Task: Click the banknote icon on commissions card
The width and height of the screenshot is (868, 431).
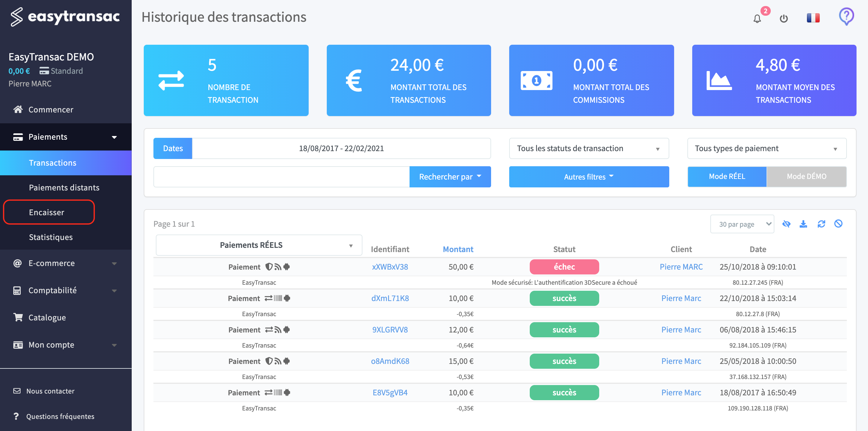Action: [x=536, y=80]
